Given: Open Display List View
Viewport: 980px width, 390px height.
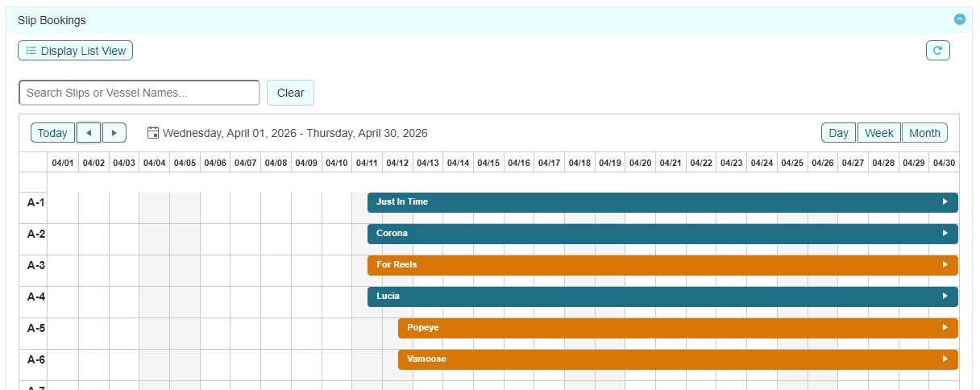Looking at the screenshot, I should pyautogui.click(x=76, y=51).
